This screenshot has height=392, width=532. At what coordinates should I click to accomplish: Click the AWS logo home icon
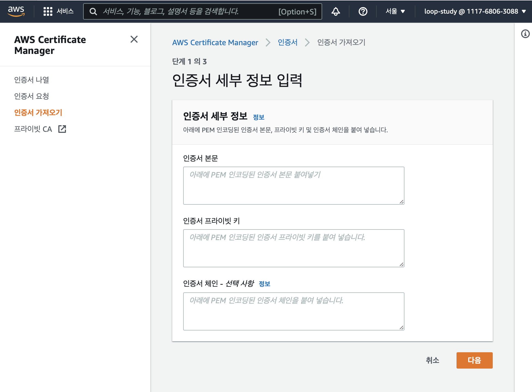[x=16, y=11]
